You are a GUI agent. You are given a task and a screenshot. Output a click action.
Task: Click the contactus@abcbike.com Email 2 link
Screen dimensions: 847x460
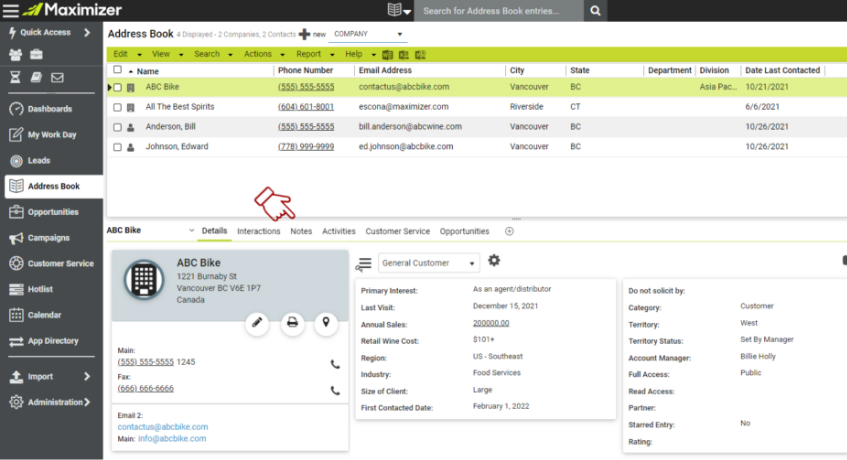(x=163, y=427)
